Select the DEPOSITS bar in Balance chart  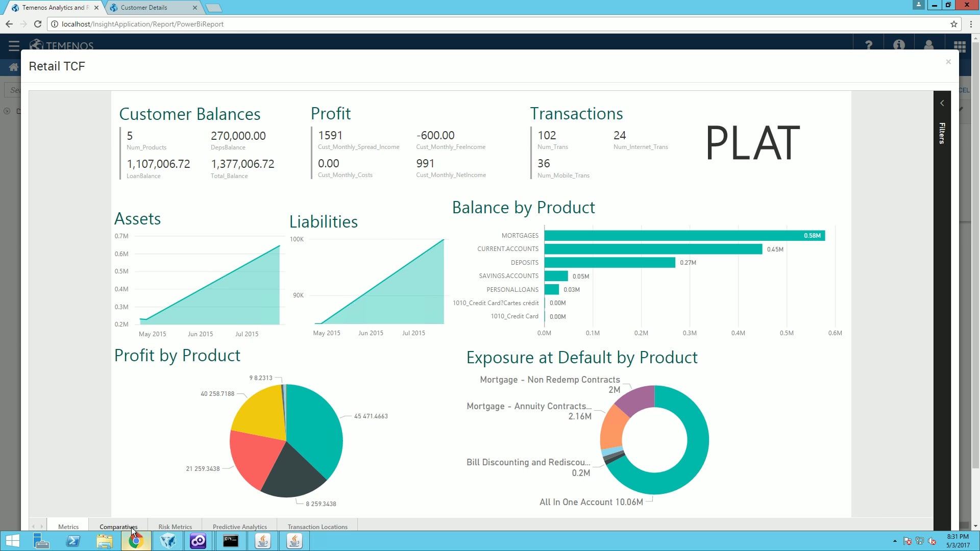click(610, 262)
